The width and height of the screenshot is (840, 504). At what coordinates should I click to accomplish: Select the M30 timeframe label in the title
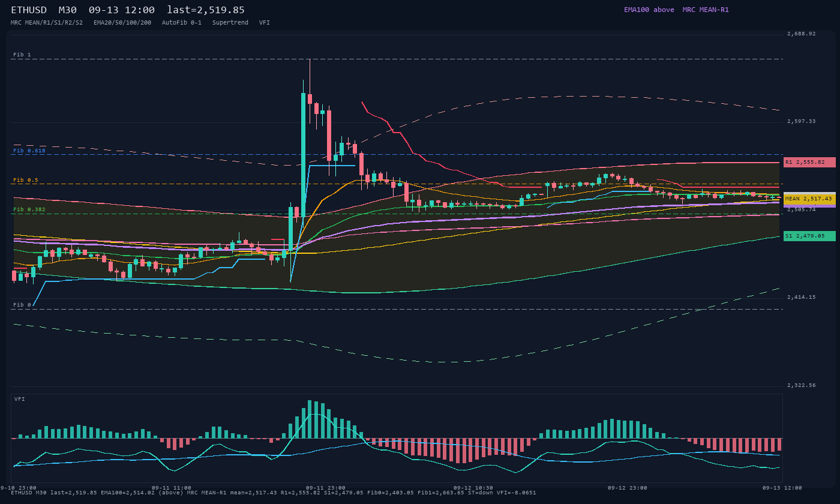(68, 10)
